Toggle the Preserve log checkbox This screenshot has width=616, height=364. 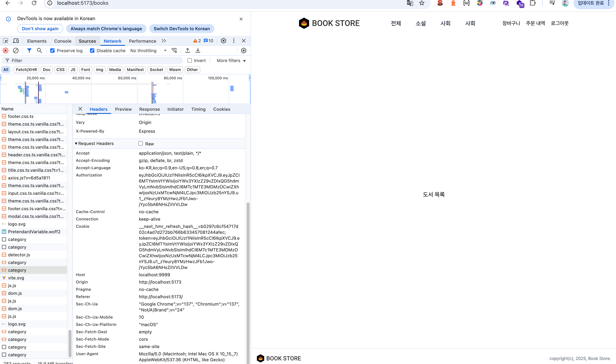tap(52, 51)
